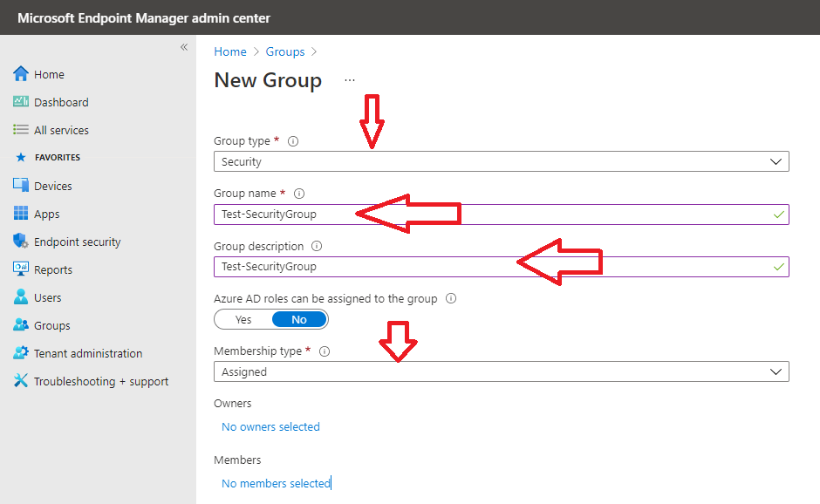Click the Tenant administration gear icon
Screen dimensions: 820x504
[20, 353]
